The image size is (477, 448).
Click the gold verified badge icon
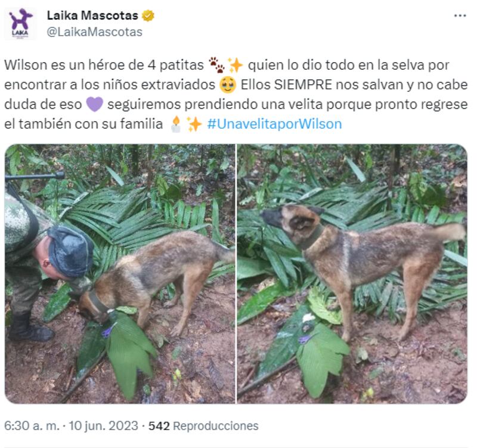148,16
